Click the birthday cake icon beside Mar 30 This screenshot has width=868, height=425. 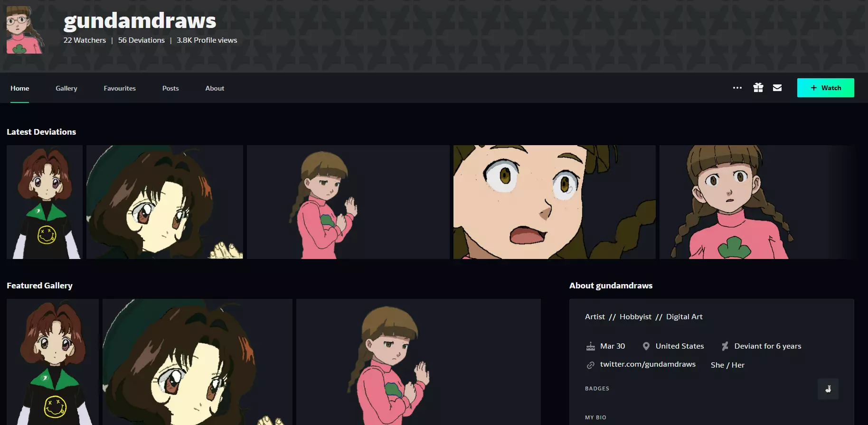(590, 346)
